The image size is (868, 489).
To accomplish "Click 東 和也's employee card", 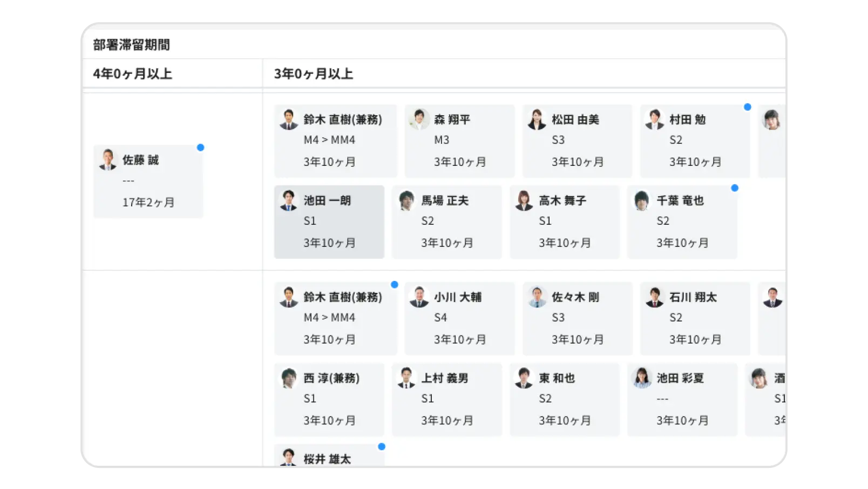I will click(x=565, y=400).
